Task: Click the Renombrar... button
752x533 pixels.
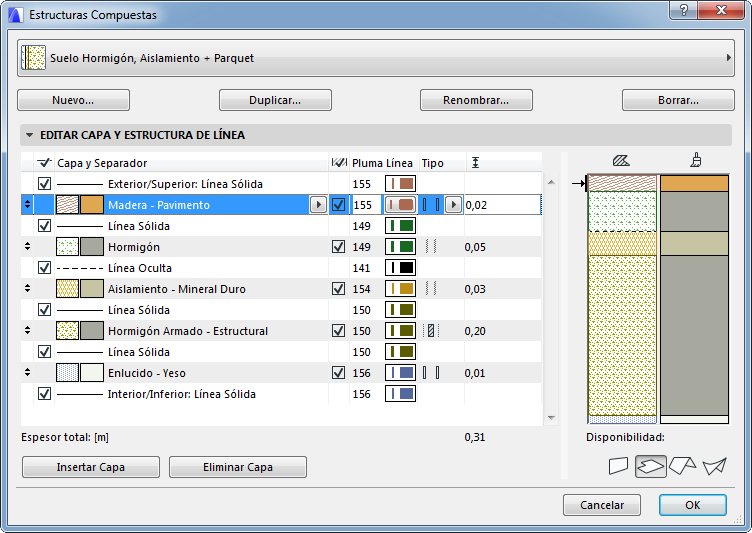Action: coord(476,100)
